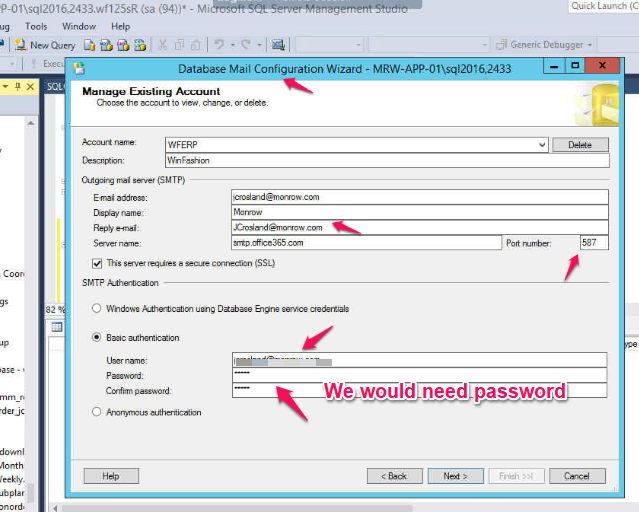Click the Undo arrow icon
Screen dimensions: 639x512
pyautogui.click(x=219, y=44)
